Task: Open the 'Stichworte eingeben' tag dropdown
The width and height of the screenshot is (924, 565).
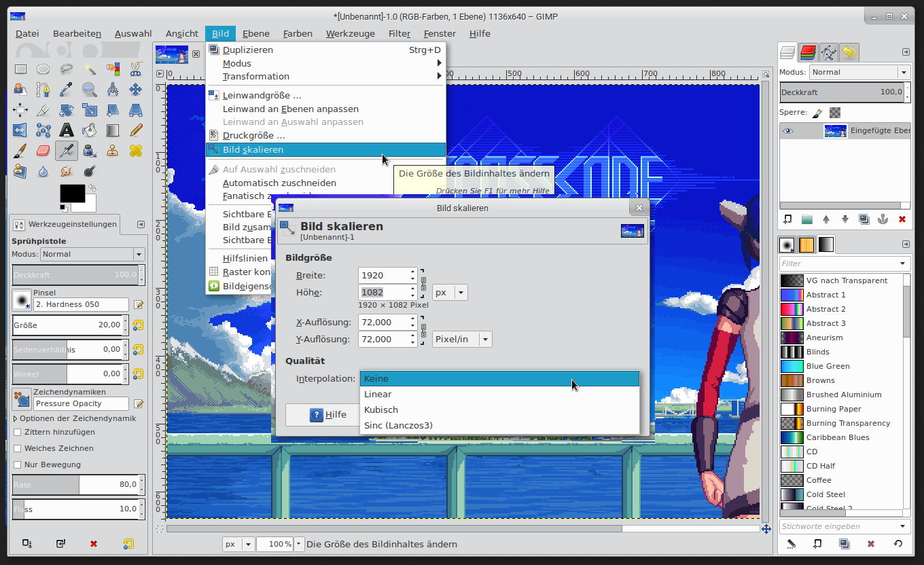Action: (x=903, y=526)
